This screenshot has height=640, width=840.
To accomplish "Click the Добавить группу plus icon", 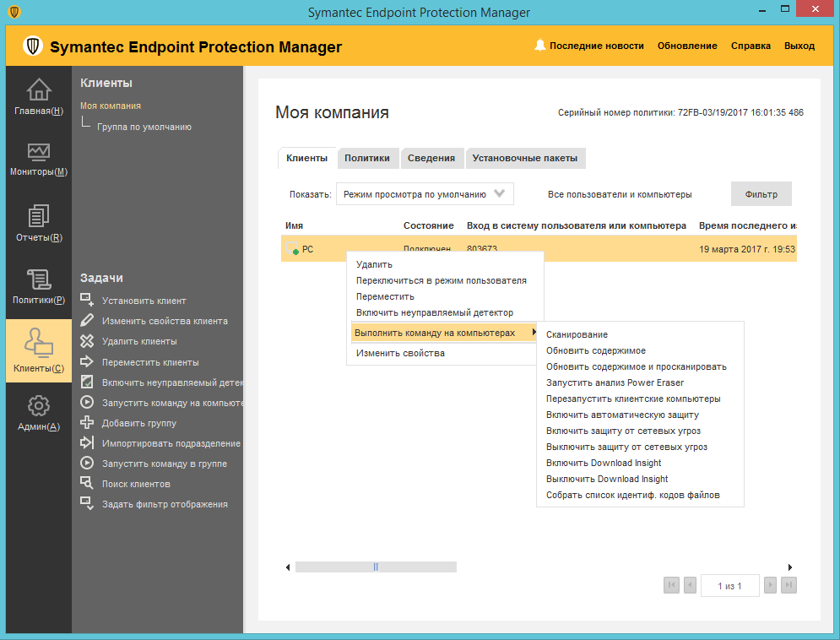I will click(x=86, y=423).
